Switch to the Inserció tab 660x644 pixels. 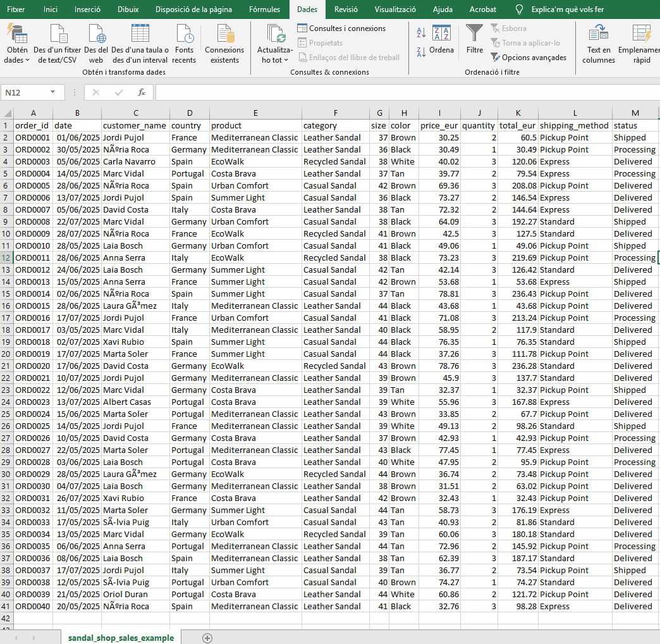87,9
